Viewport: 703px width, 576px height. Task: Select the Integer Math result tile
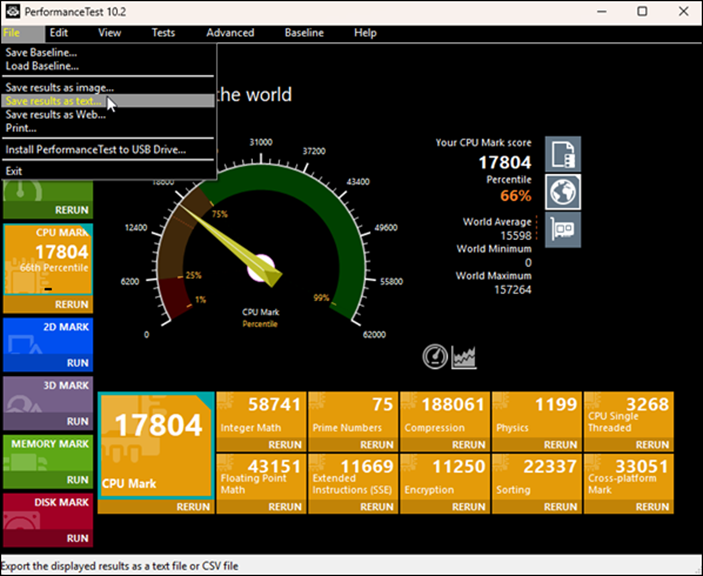coord(261,415)
